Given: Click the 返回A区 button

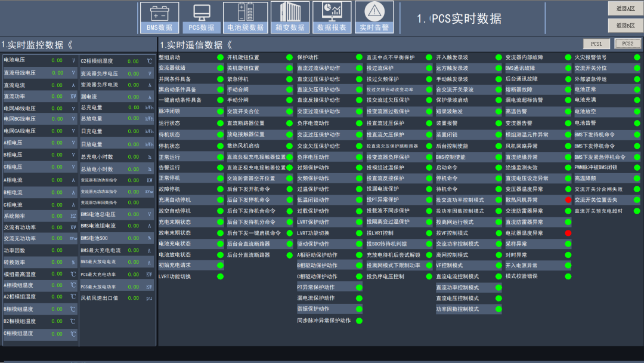Looking at the screenshot, I should coord(626,8).
